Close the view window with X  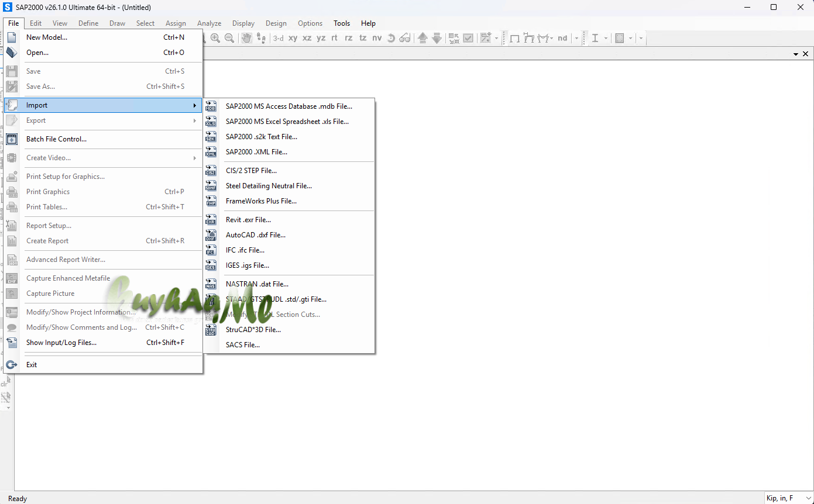[x=806, y=54]
